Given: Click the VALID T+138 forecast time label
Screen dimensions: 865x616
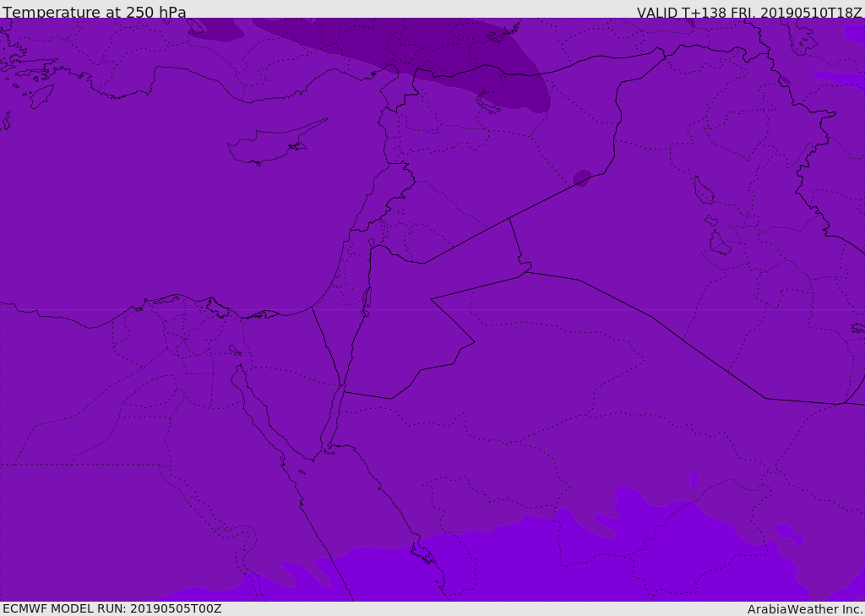Looking at the screenshot, I should tap(748, 13).
